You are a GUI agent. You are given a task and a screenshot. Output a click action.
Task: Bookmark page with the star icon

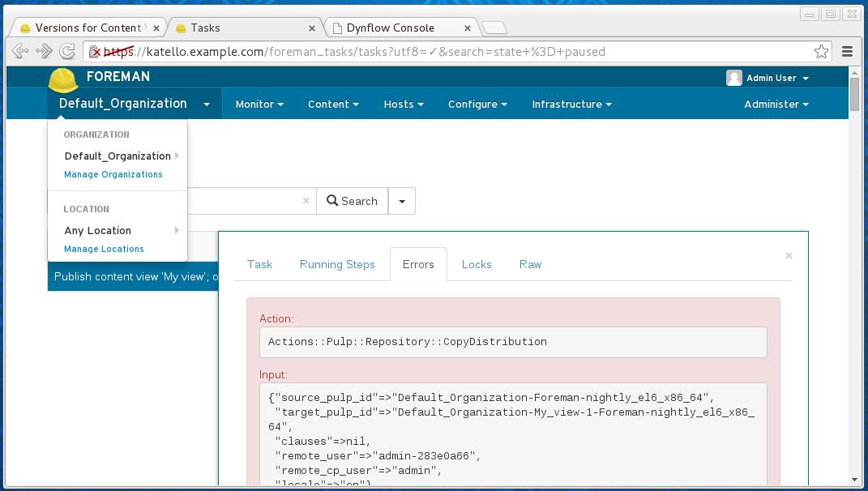[x=822, y=52]
